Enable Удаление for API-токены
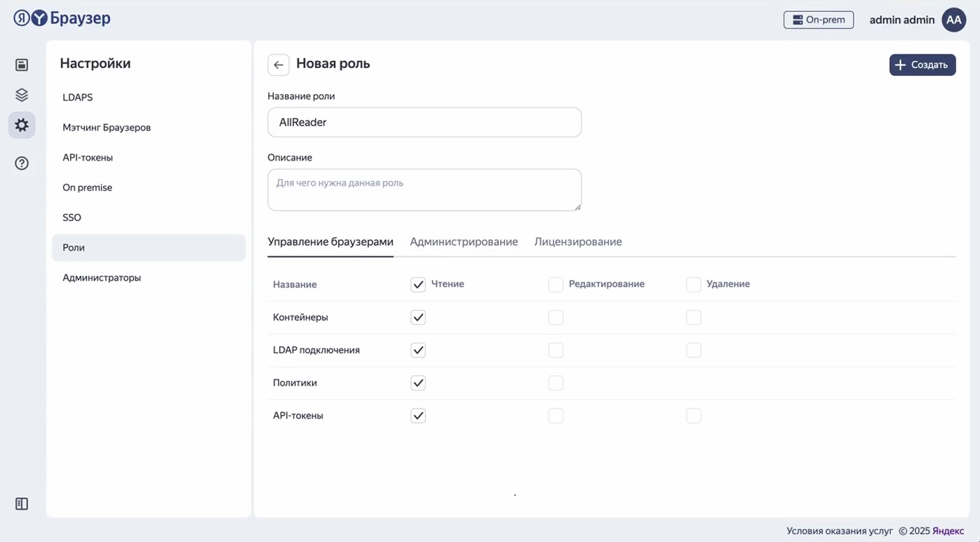The width and height of the screenshot is (980, 542). coord(693,416)
